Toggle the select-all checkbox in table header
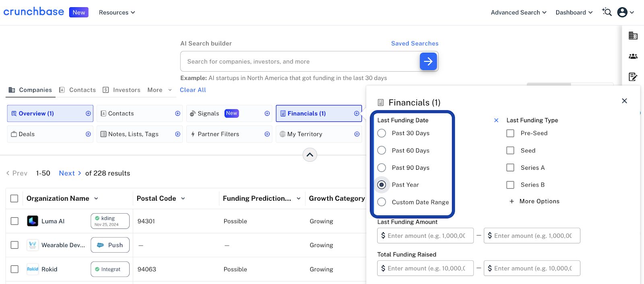The image size is (644, 284). tap(14, 198)
